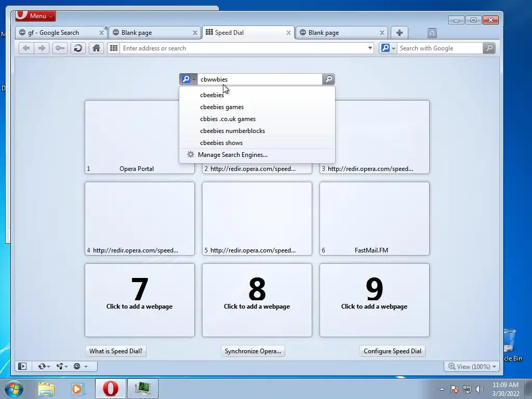Image resolution: width=532 pixels, height=399 pixels.
Task: Focus the Search with Google field
Action: point(440,48)
